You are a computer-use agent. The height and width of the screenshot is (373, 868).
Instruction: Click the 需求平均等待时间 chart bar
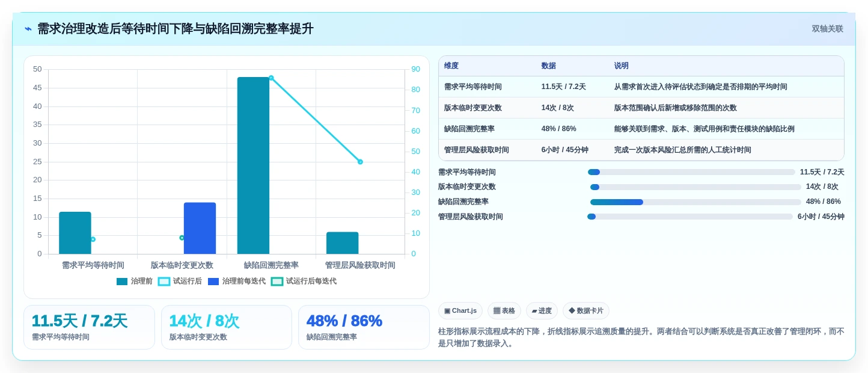click(x=75, y=233)
